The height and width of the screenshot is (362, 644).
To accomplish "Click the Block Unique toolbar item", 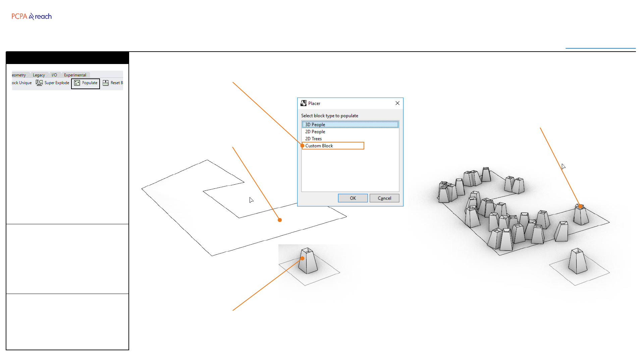I will 22,83.
